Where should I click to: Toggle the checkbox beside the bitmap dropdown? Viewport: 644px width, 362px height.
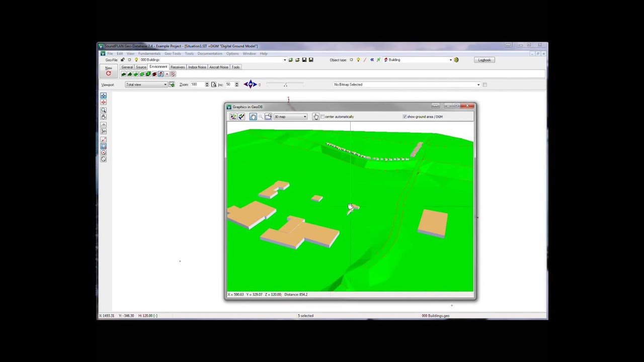pyautogui.click(x=485, y=84)
